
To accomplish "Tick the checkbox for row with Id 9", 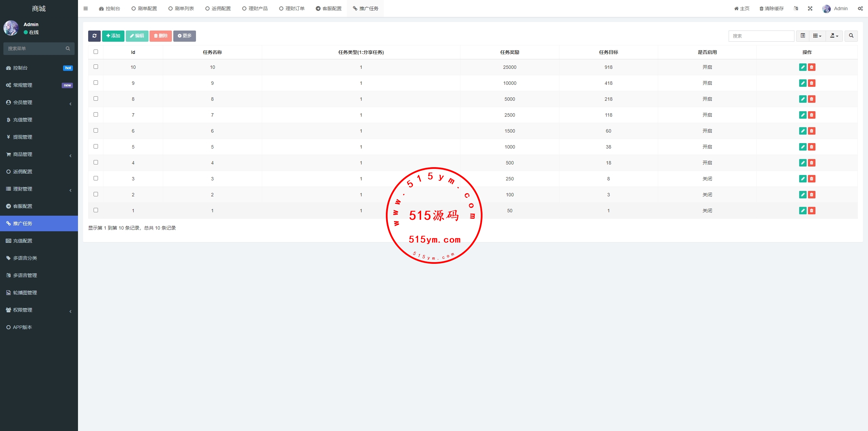I will [x=96, y=83].
